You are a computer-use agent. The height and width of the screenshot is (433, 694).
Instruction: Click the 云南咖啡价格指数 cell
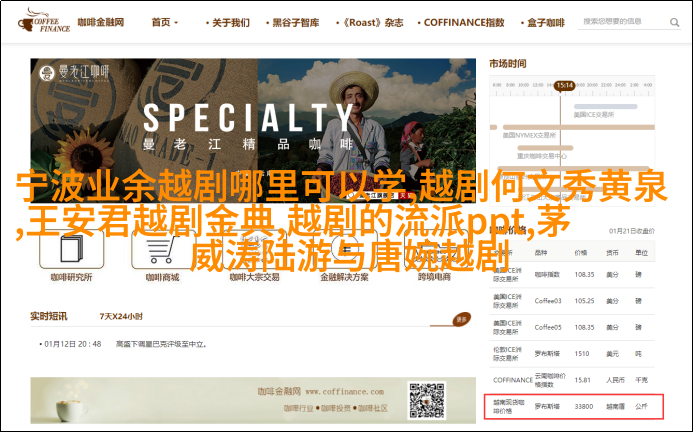click(x=550, y=380)
